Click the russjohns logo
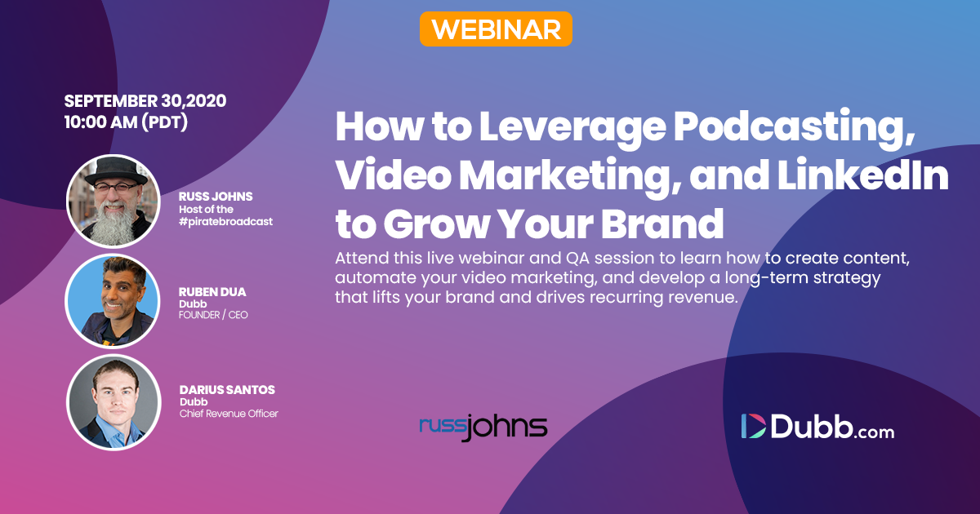Viewport: 980px width, 514px height. 483,426
